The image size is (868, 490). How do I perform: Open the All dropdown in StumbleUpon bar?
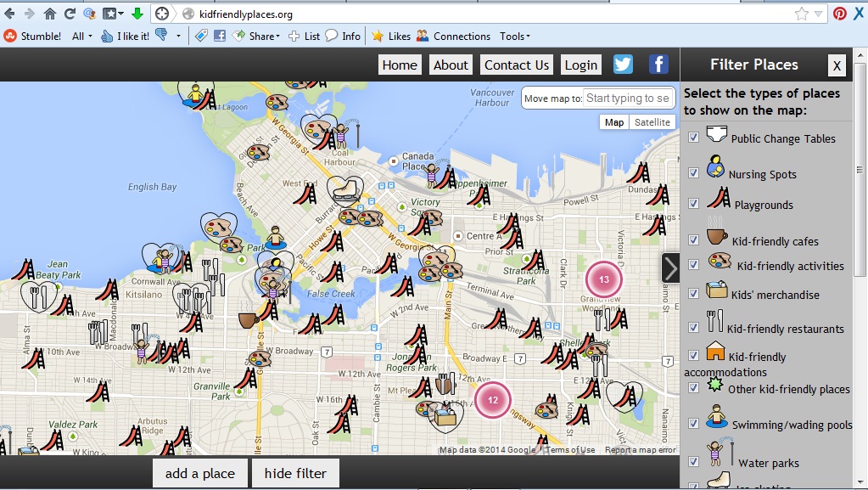point(82,36)
